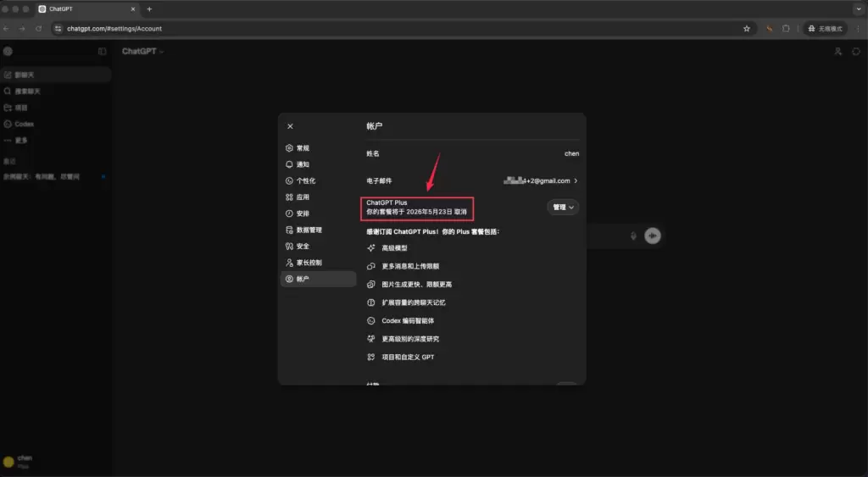Image resolution: width=868 pixels, height=477 pixels.
Task: Click the voice mode waveform button
Action: pyautogui.click(x=652, y=236)
